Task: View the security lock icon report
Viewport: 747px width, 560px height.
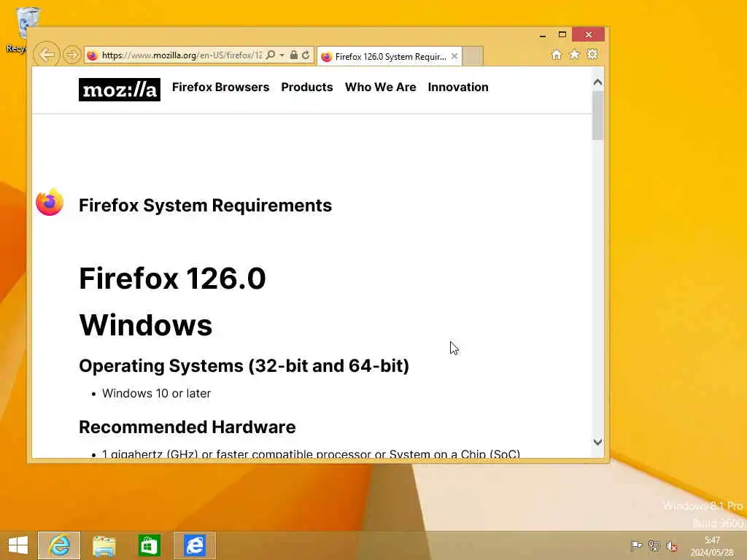Action: click(x=294, y=55)
